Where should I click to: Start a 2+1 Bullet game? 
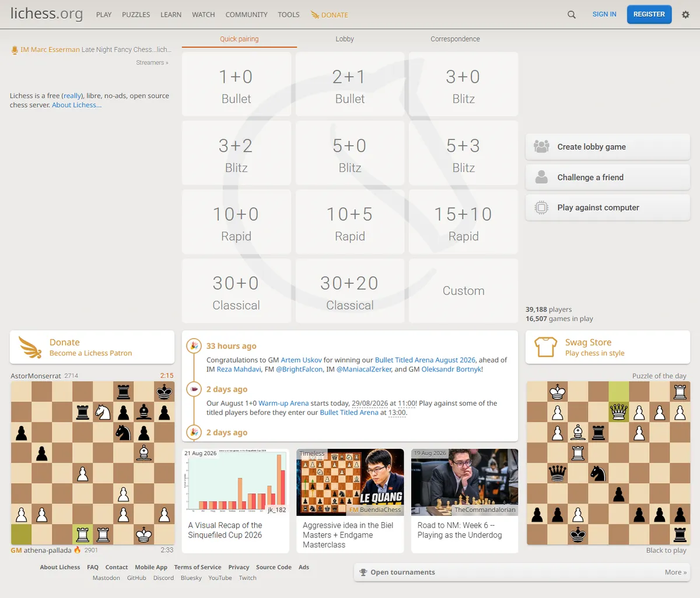click(x=350, y=85)
